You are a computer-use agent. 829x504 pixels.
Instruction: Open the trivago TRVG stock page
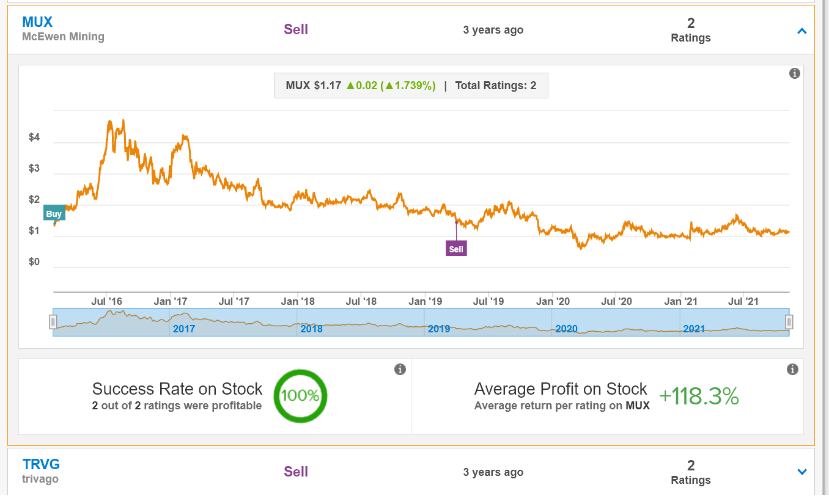coord(41,464)
